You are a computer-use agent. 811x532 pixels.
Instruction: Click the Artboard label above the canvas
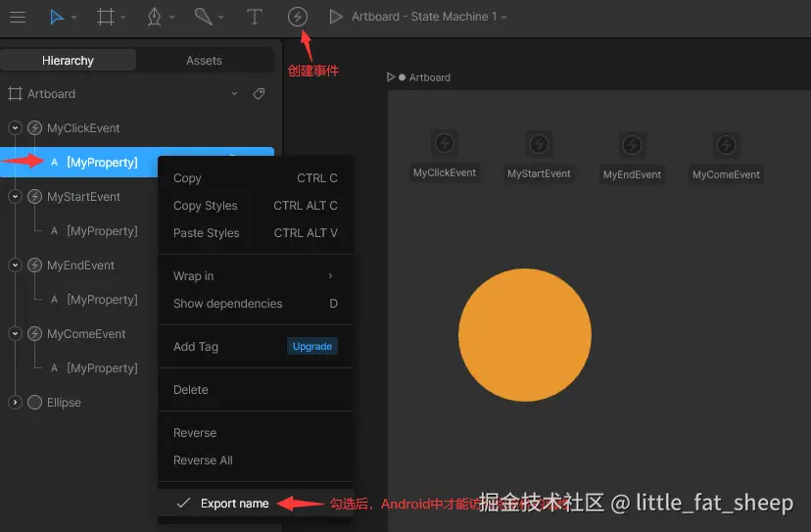tap(430, 77)
